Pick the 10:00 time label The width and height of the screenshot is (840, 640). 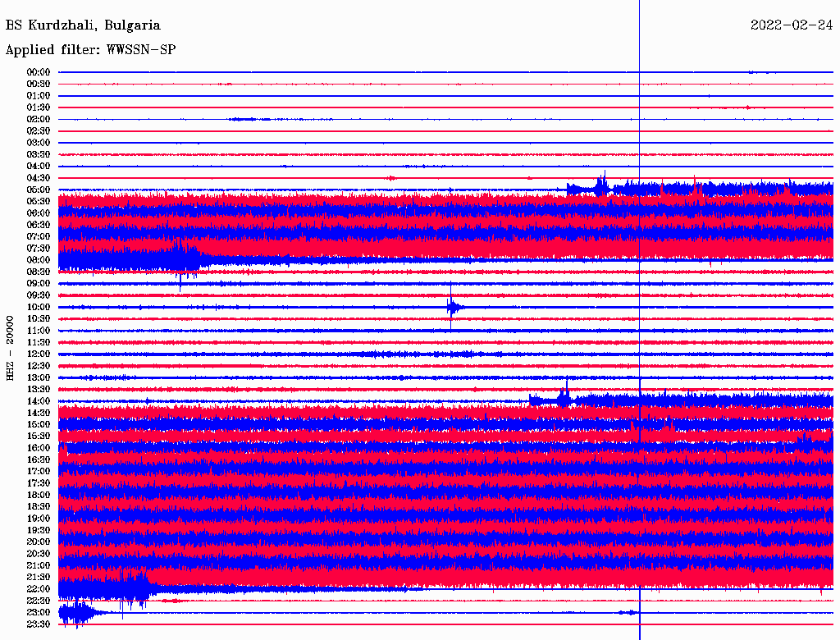click(39, 307)
